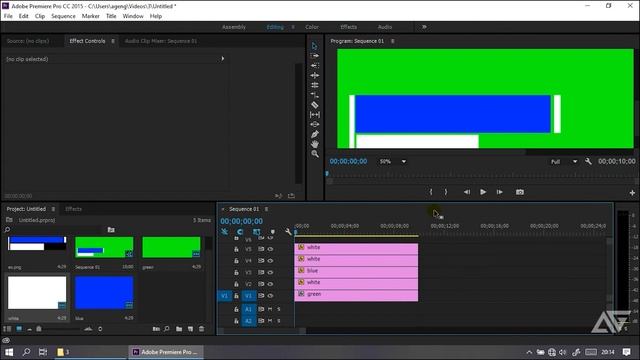The image size is (640, 360).
Task: Show more workspaces overflow chevron
Action: pyautogui.click(x=424, y=27)
